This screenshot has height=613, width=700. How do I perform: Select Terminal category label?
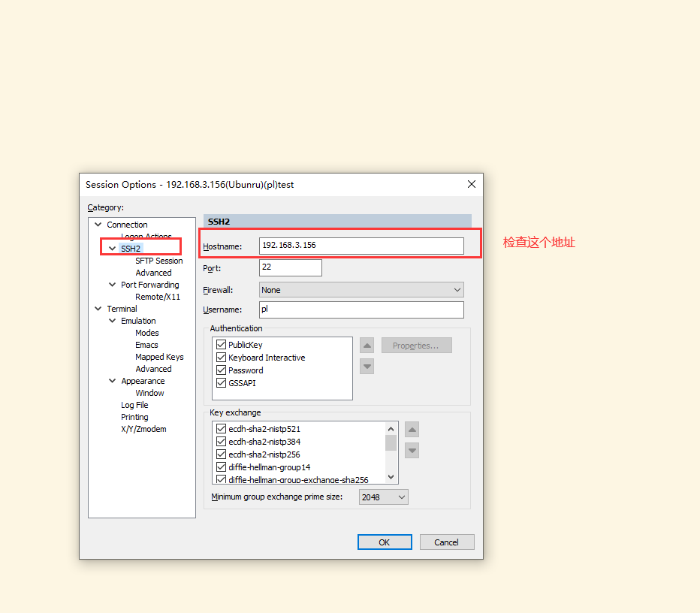[122, 309]
